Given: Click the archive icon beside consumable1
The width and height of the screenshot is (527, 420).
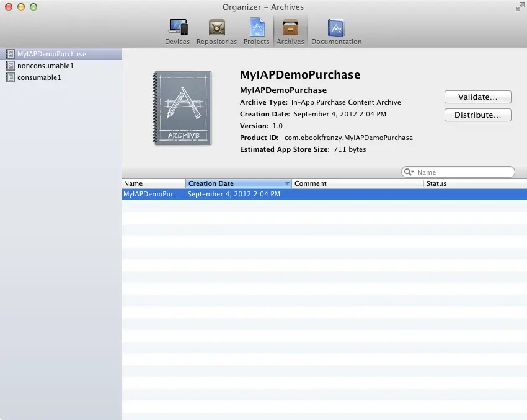Looking at the screenshot, I should coord(10,77).
